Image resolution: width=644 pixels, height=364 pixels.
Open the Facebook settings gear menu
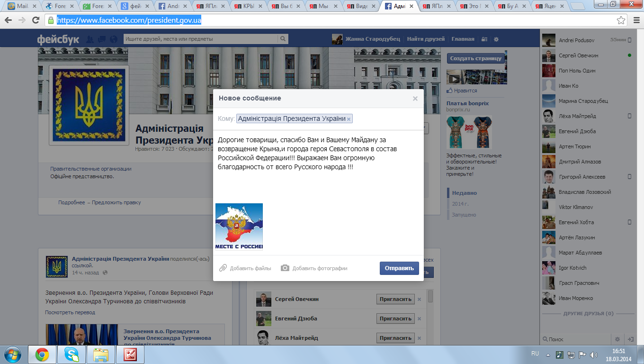[496, 39]
